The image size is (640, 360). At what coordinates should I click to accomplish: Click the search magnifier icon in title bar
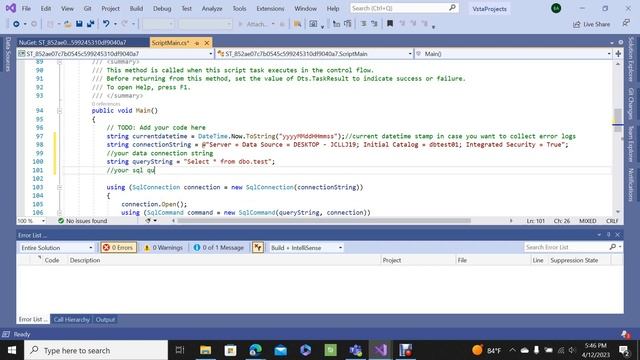452,8
